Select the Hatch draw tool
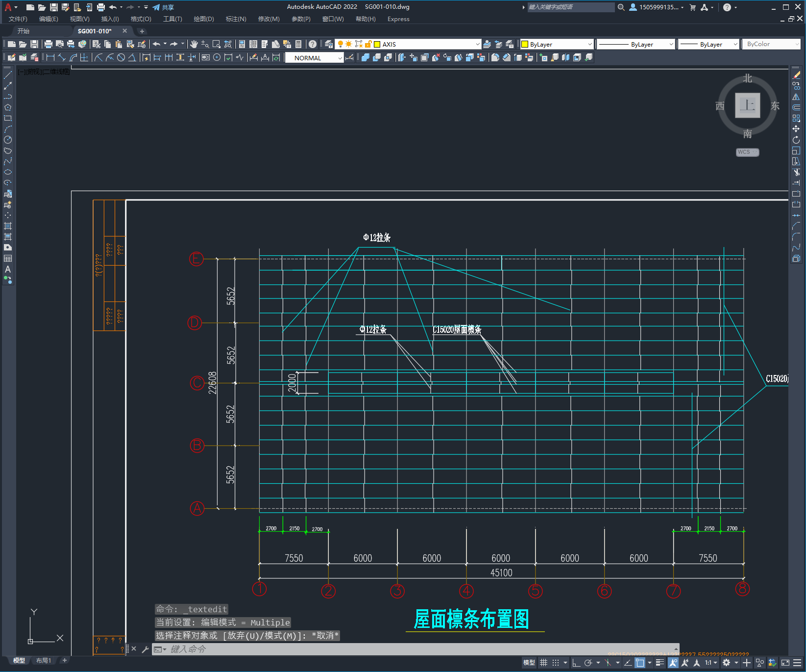Image resolution: width=806 pixels, height=672 pixels. point(8,226)
